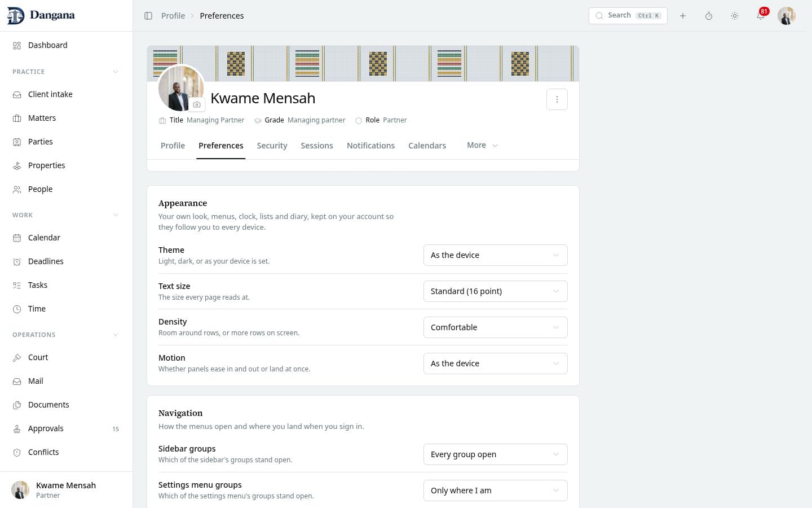Image resolution: width=812 pixels, height=508 pixels.
Task: Click the Search box
Action: (x=628, y=16)
